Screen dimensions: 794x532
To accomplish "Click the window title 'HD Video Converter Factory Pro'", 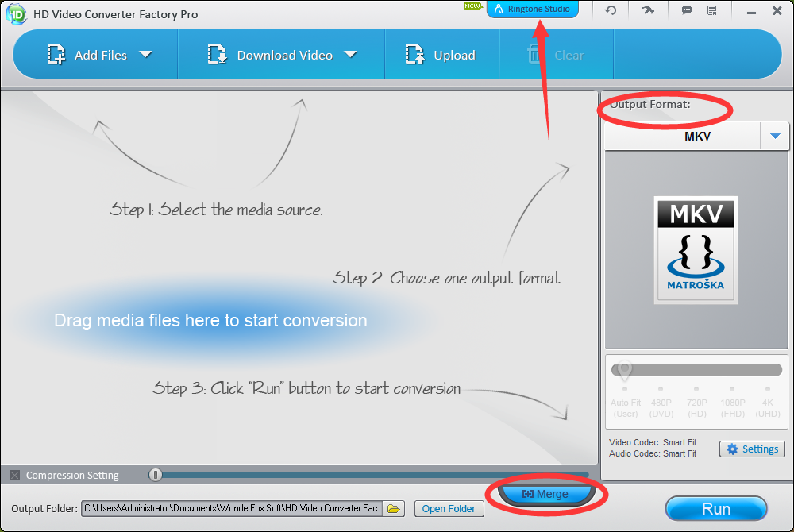I will (x=115, y=14).
